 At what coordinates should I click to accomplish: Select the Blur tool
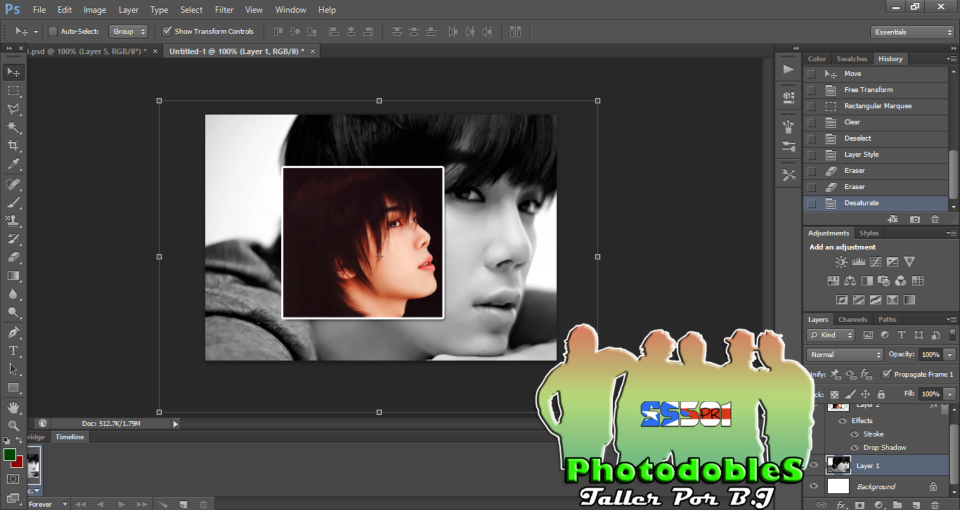[x=13, y=294]
